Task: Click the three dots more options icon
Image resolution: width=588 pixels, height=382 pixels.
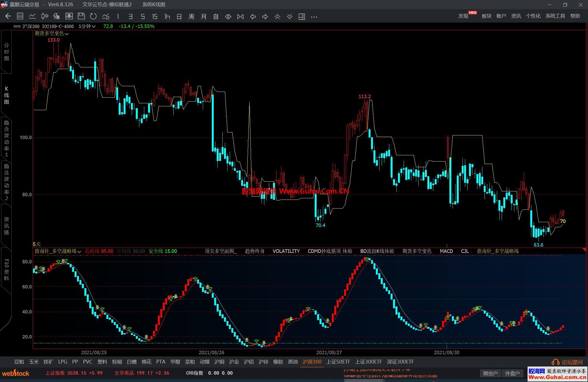Action: click(314, 17)
